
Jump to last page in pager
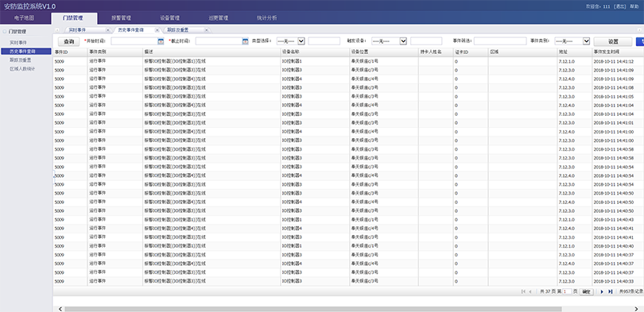click(611, 291)
